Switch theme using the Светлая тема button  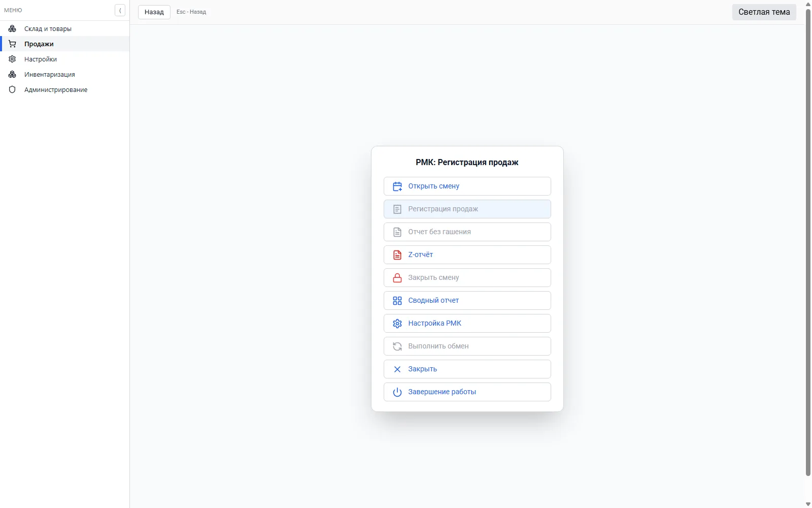click(764, 12)
